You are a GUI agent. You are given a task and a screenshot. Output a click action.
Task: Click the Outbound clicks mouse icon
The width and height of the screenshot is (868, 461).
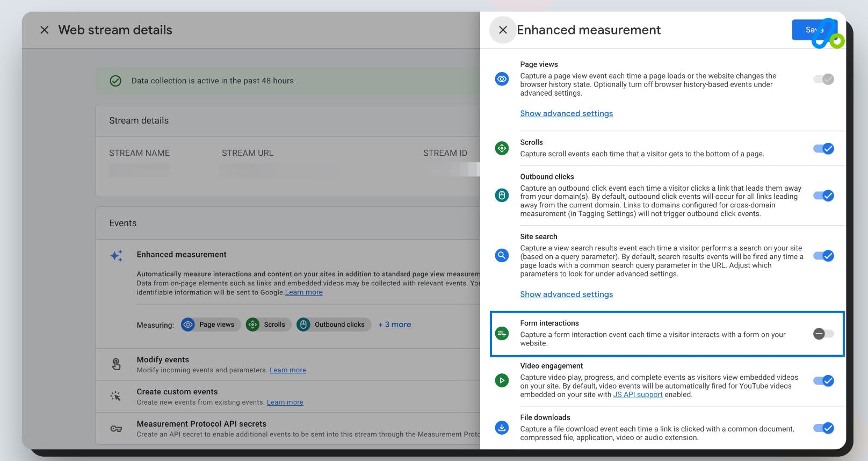[x=502, y=195]
